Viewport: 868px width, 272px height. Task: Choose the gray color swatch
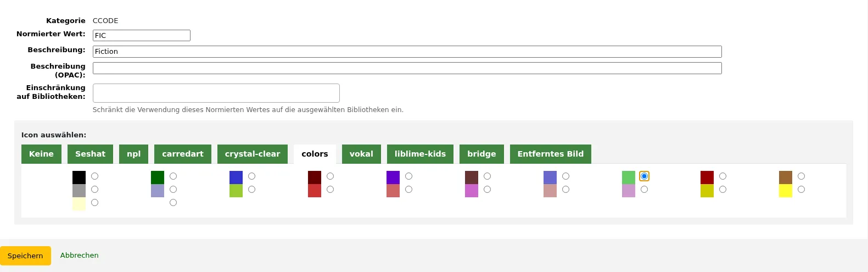point(79,191)
